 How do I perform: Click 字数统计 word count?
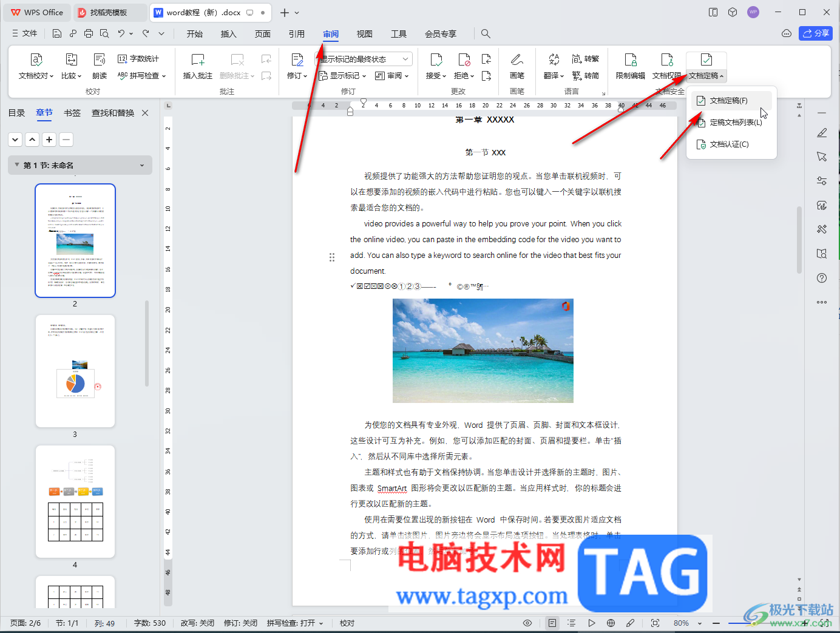138,59
